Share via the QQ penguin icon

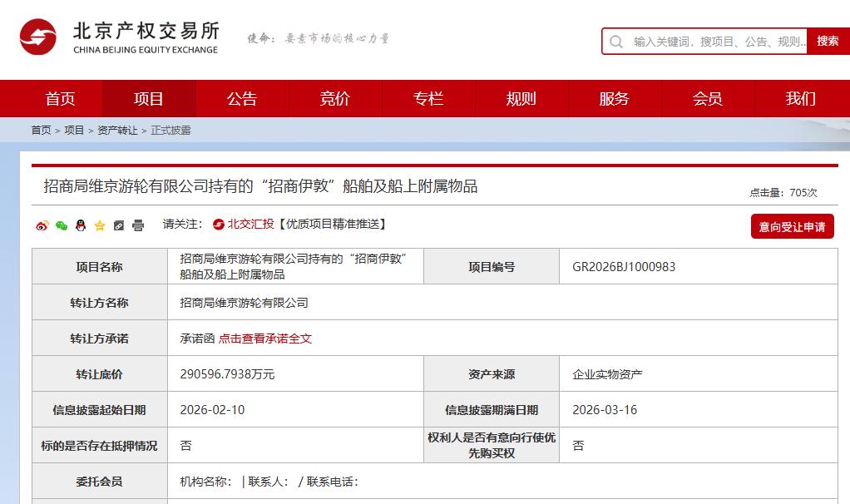click(81, 225)
